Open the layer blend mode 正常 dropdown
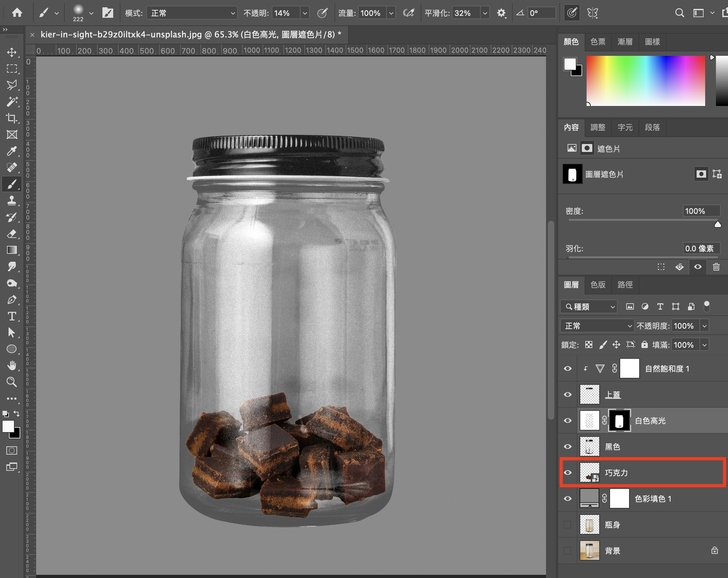The height and width of the screenshot is (578, 728). 597,326
